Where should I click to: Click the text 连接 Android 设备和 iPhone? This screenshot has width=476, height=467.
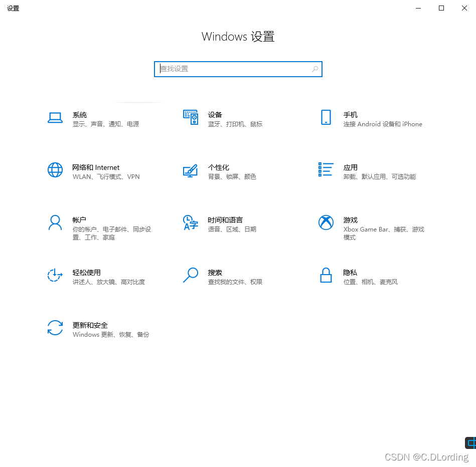point(383,124)
